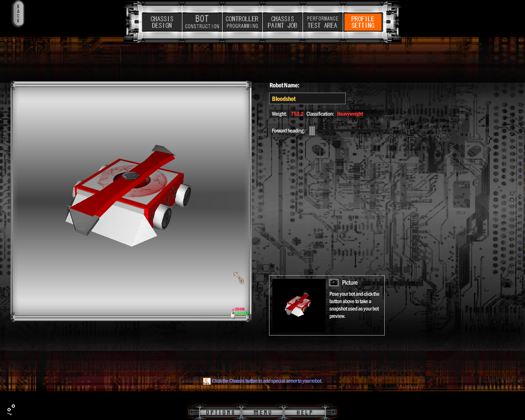Click the Robot Name field containing Bloodshot
Screen dimensions: 525x420
pos(307,99)
